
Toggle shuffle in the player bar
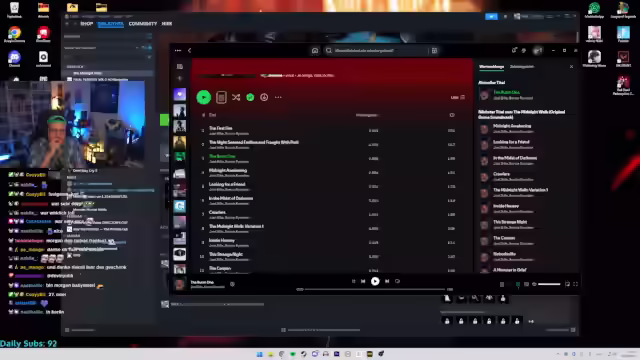click(353, 281)
